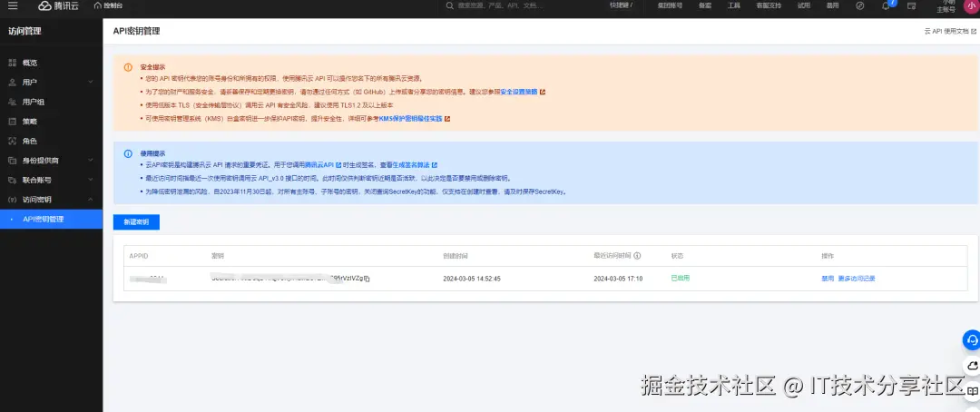Click the search magnifier icon
This screenshot has width=980, height=412.
point(450,5)
